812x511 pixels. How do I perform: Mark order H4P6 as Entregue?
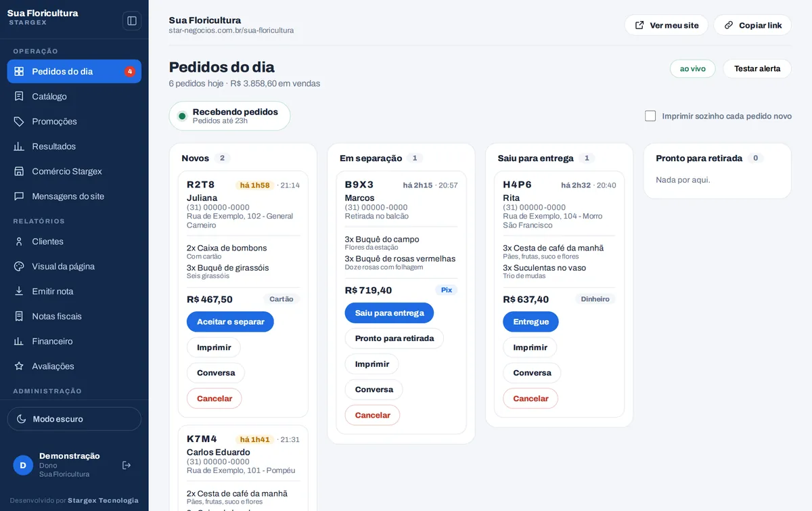[x=531, y=321]
